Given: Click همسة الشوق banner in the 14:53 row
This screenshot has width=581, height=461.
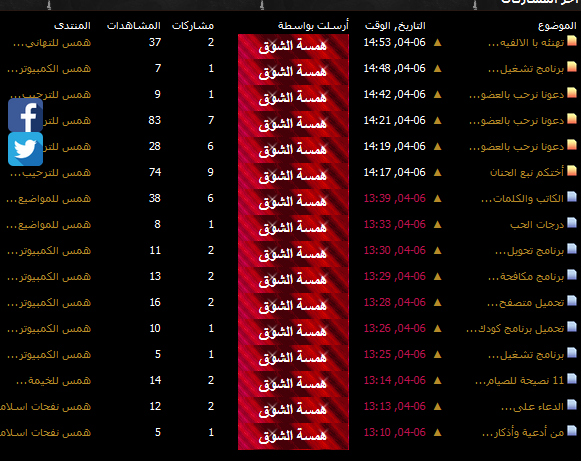Looking at the screenshot, I should [293, 46].
